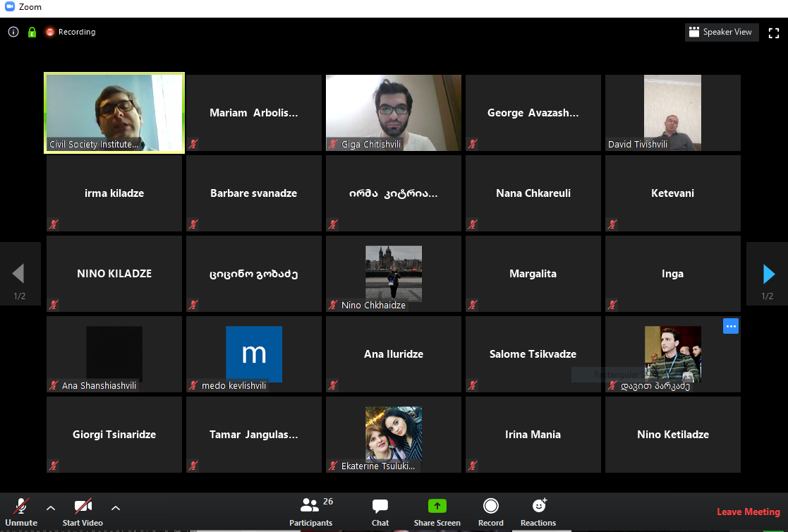Image resolution: width=788 pixels, height=532 pixels.
Task: Select David Tivishvili video tile
Action: [x=672, y=113]
